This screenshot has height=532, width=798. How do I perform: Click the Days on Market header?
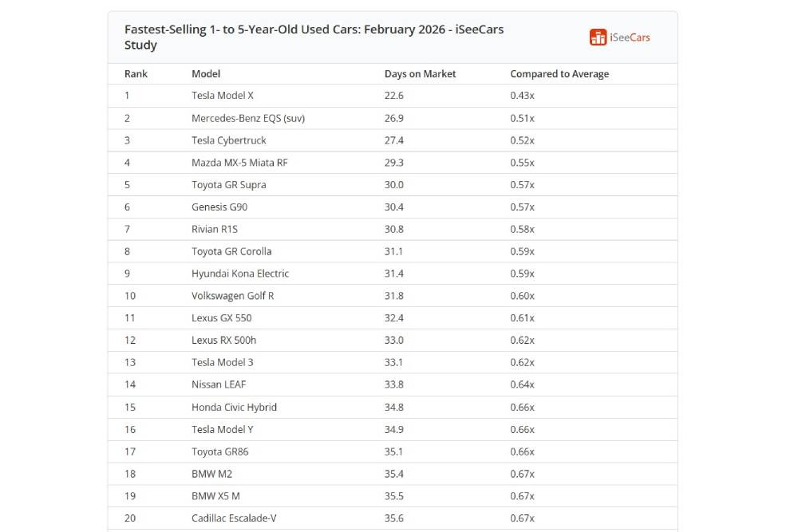tap(420, 74)
